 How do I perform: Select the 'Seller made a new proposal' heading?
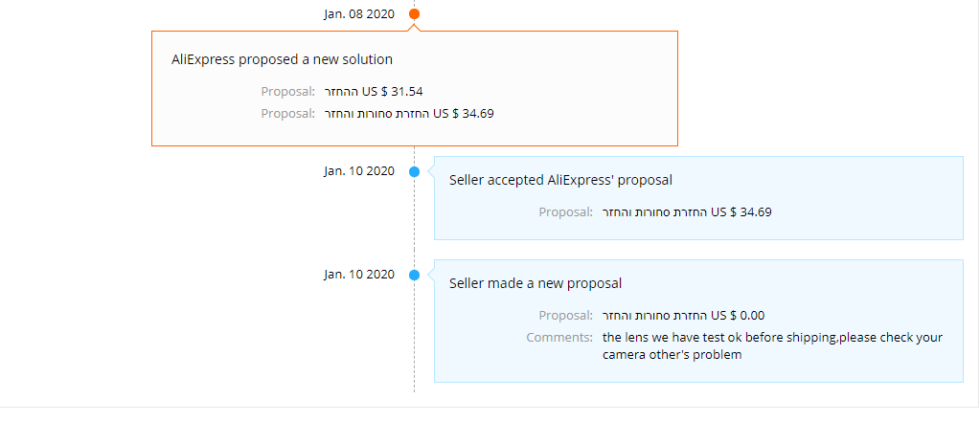[536, 283]
